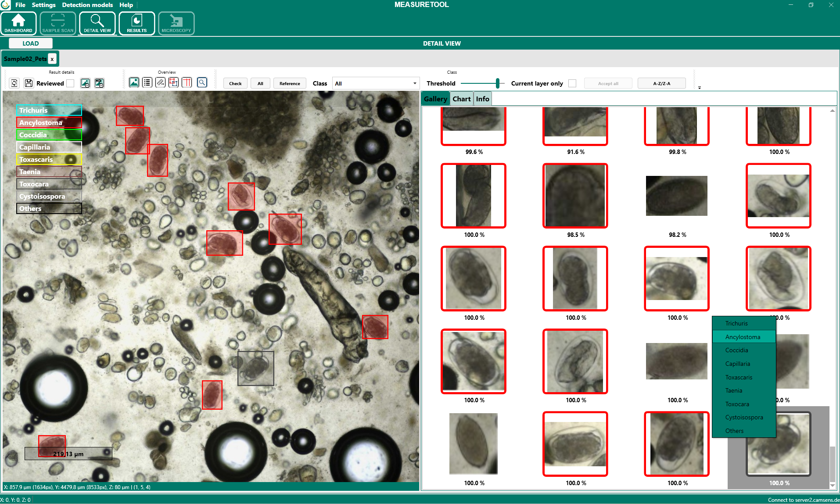The height and width of the screenshot is (504, 840).
Task: Choose Ancylostoma from the class popup list
Action: (743, 337)
